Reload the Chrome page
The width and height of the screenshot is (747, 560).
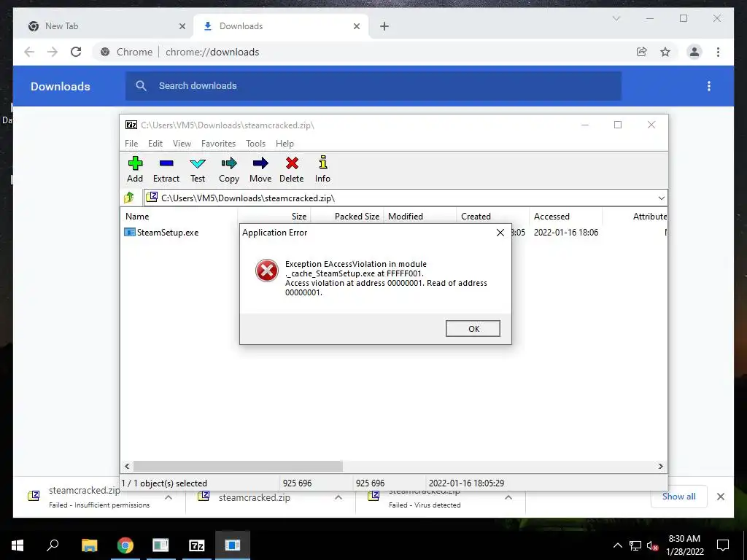click(x=76, y=52)
